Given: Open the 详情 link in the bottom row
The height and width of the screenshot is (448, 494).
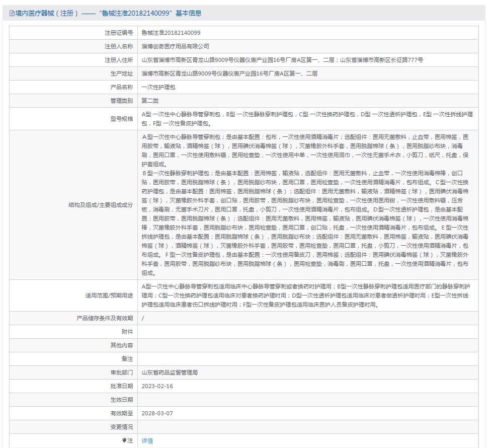Looking at the screenshot, I should pos(146,440).
